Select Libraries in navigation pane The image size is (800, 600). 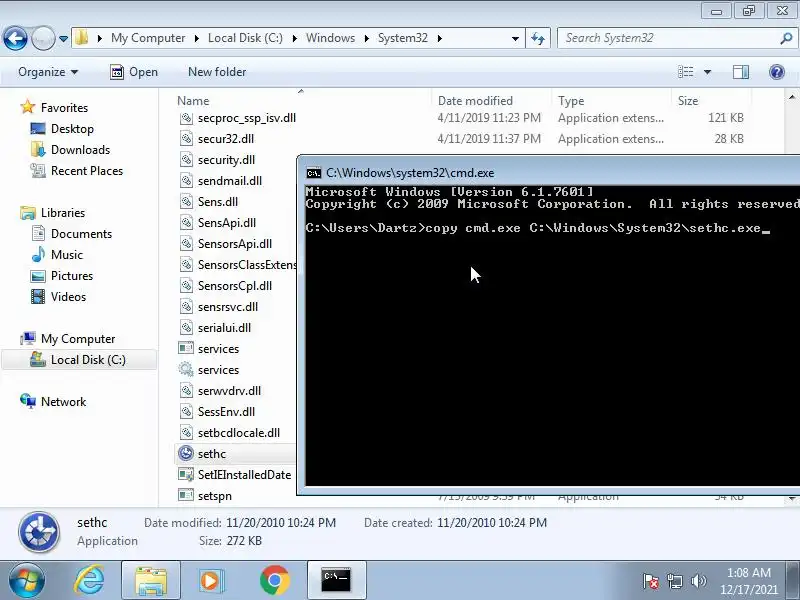coord(63,213)
